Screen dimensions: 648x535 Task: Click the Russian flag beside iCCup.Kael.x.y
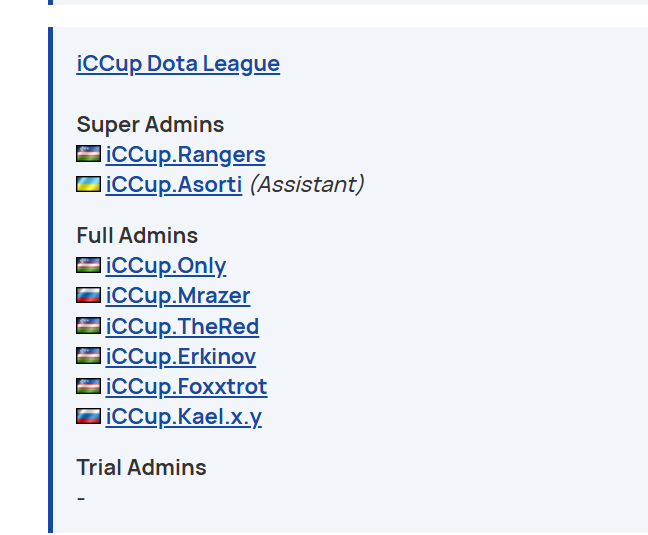88,416
